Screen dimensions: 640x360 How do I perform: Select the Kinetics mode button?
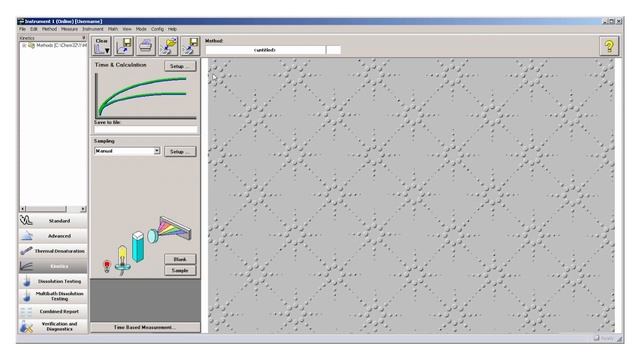point(53,266)
